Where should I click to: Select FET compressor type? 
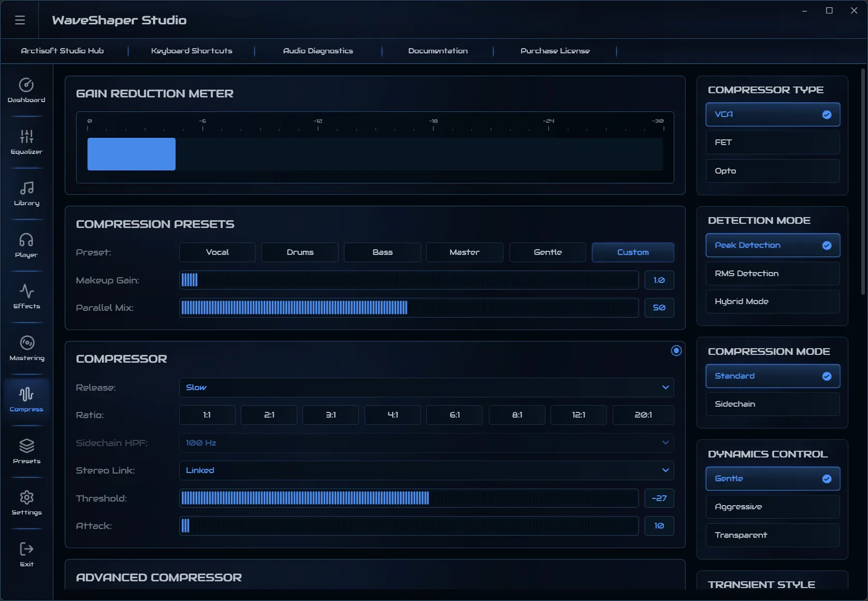coord(773,142)
